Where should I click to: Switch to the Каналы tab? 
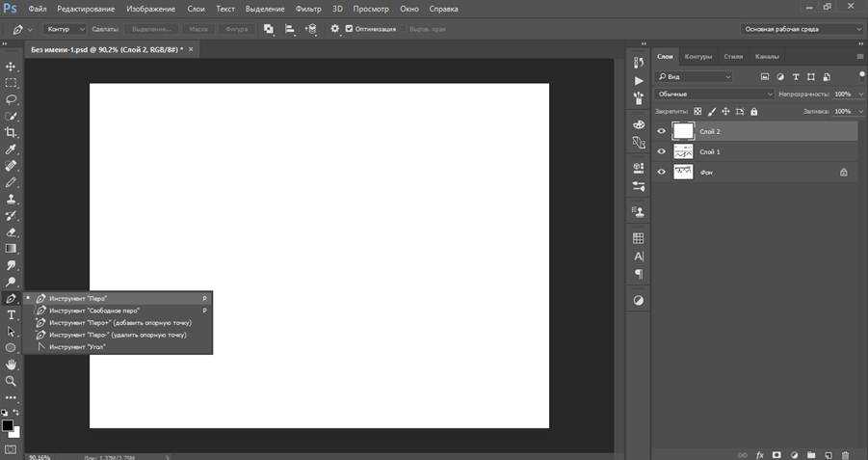(x=767, y=56)
